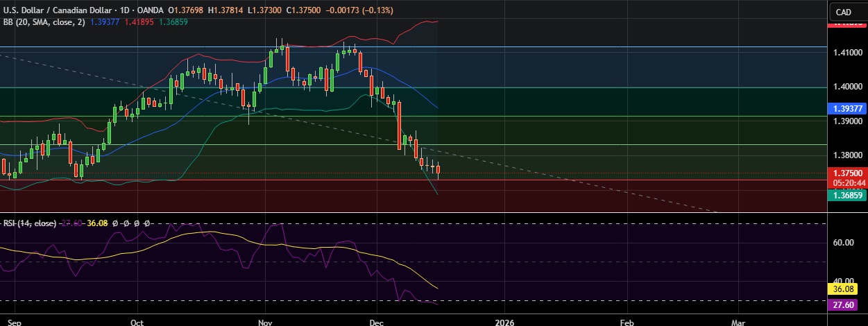Click the Dec label on the time axis

tap(378, 323)
